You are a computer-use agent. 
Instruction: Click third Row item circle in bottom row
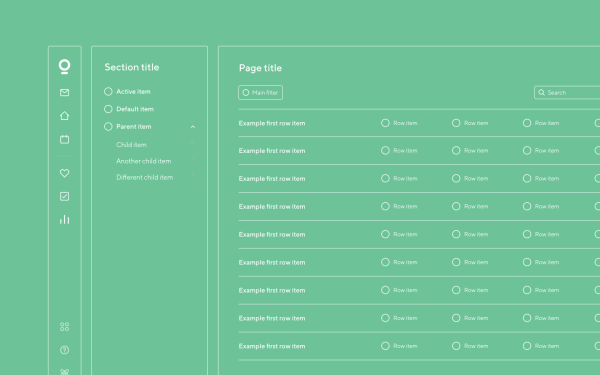[527, 346]
